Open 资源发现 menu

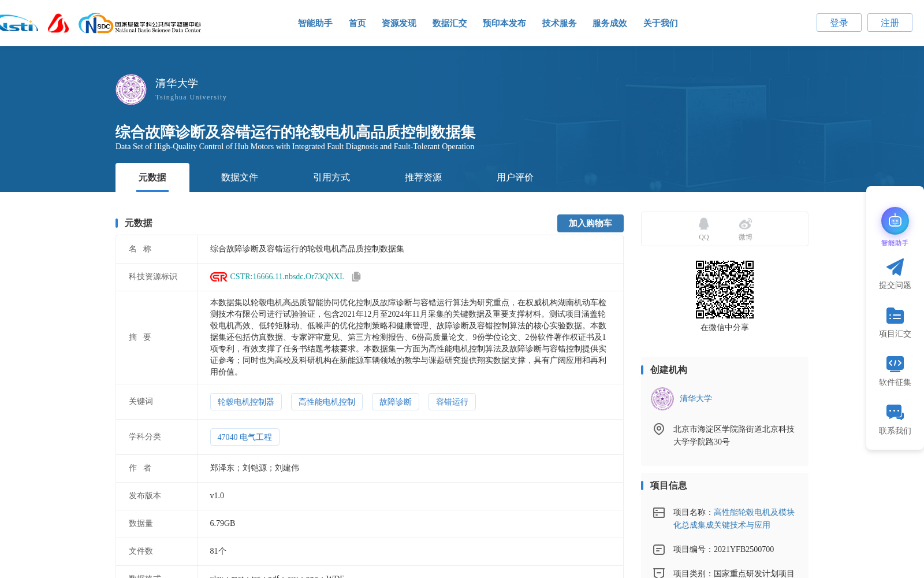399,23
